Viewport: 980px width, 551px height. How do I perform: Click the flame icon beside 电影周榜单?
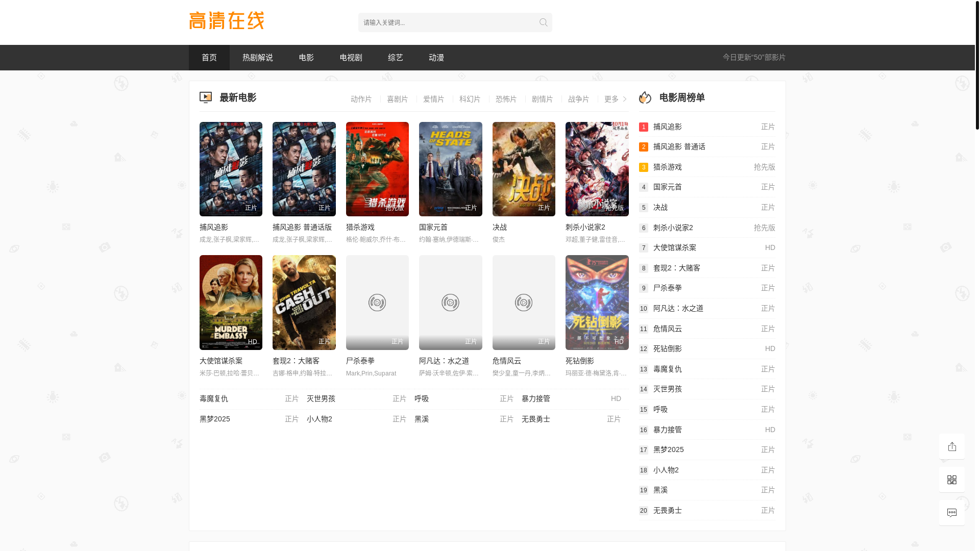(645, 97)
